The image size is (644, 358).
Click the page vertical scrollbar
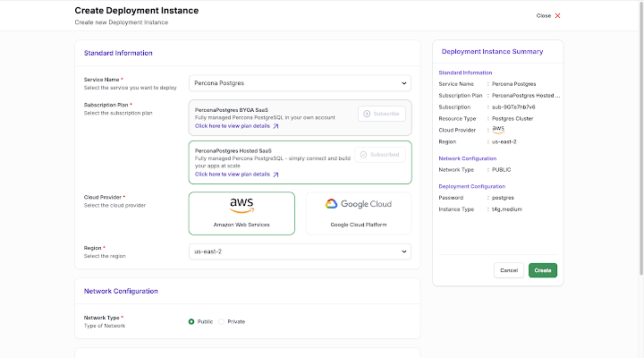click(x=641, y=140)
